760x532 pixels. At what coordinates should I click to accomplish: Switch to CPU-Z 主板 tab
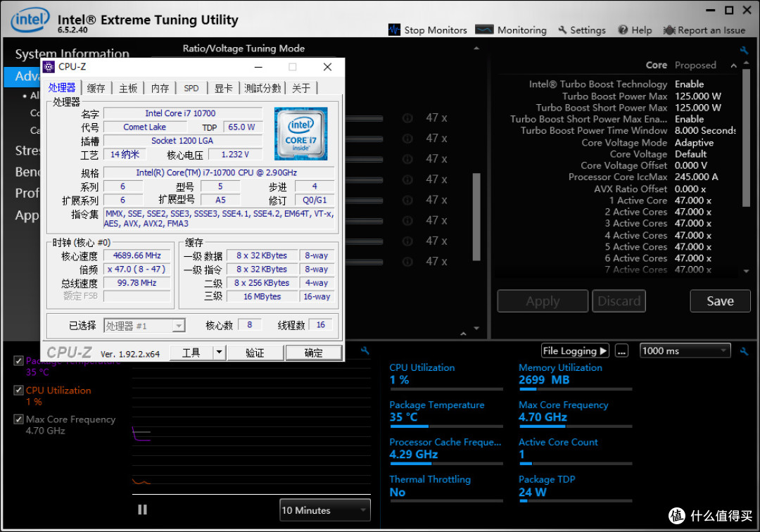(x=128, y=88)
